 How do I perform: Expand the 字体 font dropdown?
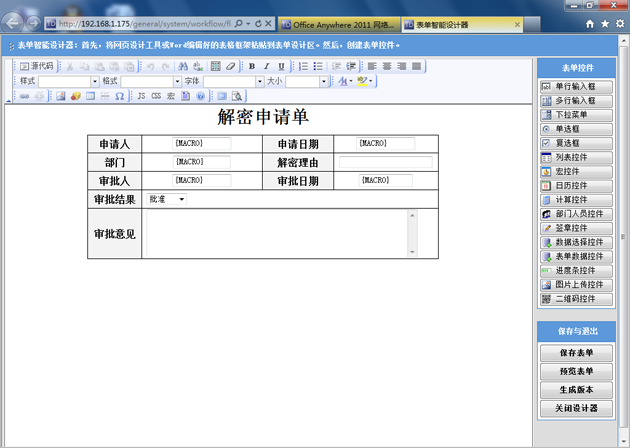259,81
